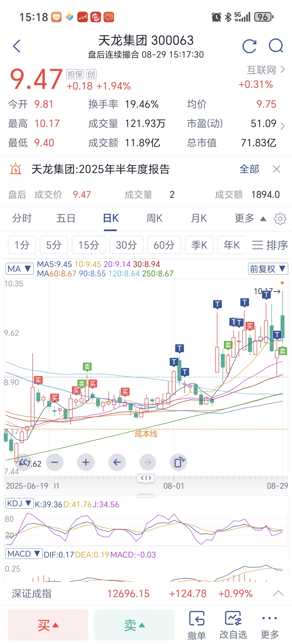
Task: Tap the red 买 marker under the top-right T flags
Action: [x=250, y=326]
